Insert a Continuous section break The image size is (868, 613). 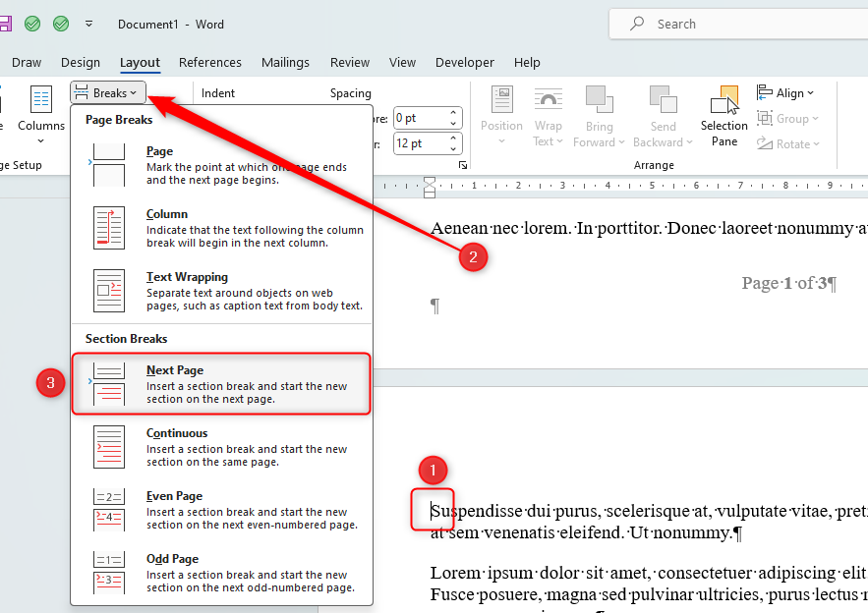tap(221, 447)
